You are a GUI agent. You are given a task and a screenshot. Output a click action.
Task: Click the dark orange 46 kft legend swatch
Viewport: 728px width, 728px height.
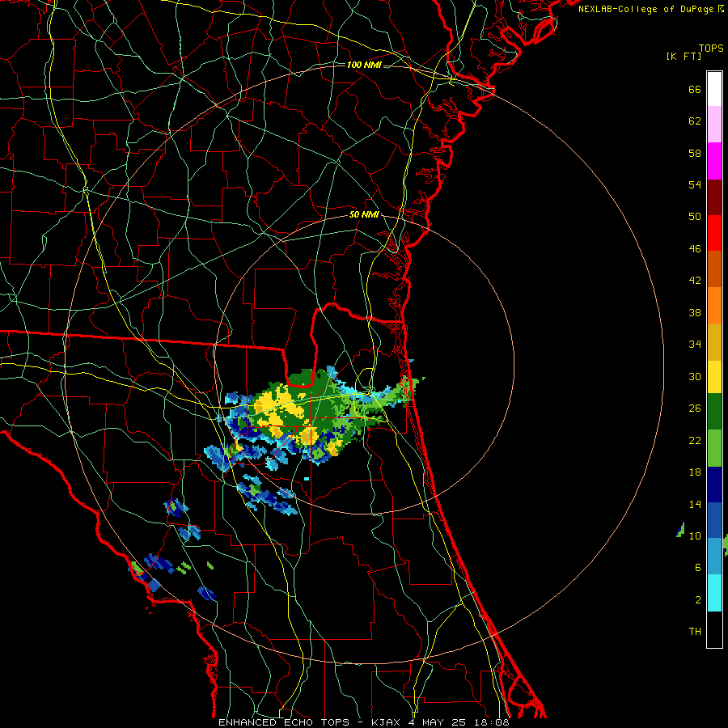(714, 269)
